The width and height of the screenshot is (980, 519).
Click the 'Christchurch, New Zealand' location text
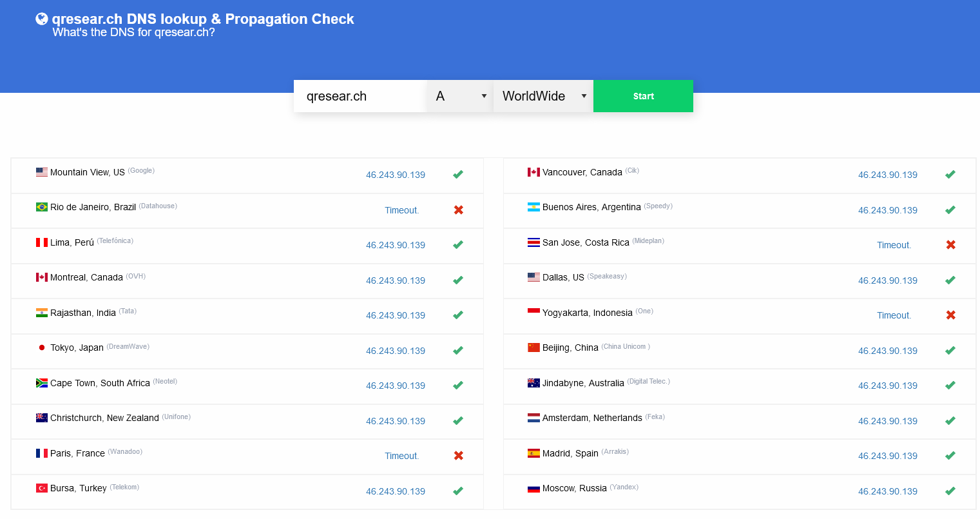point(104,418)
